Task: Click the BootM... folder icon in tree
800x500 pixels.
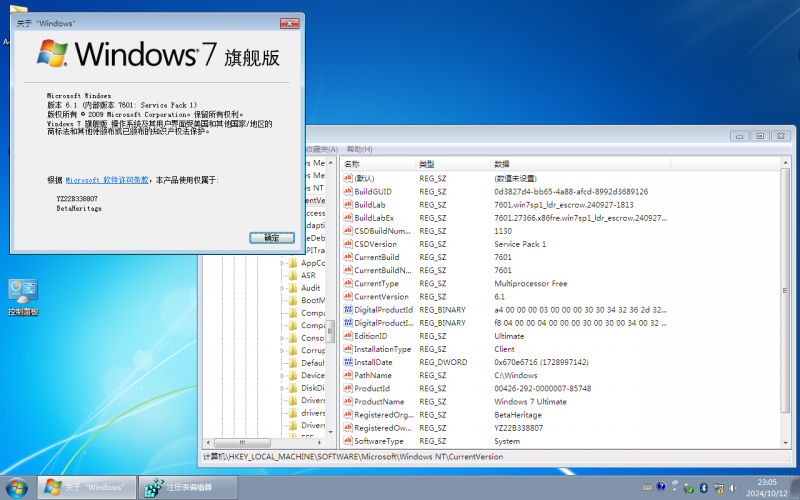Action: (293, 301)
